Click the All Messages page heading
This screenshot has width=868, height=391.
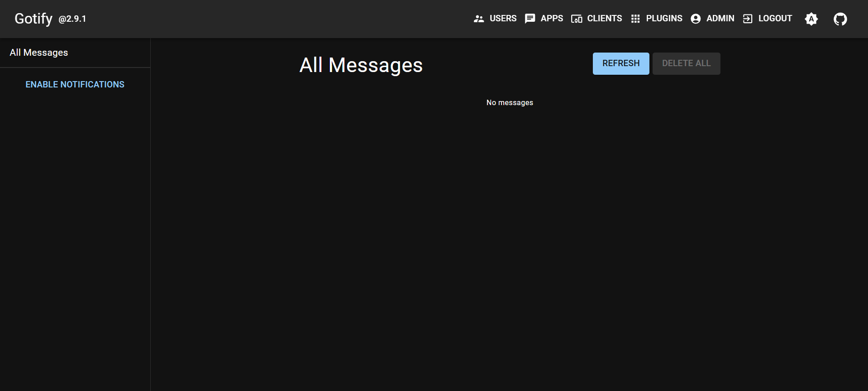pyautogui.click(x=361, y=65)
